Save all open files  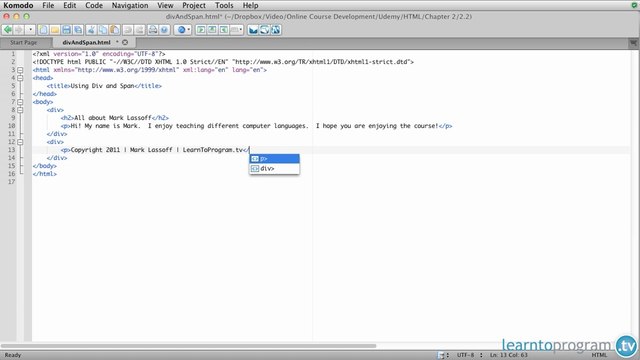coord(78,30)
